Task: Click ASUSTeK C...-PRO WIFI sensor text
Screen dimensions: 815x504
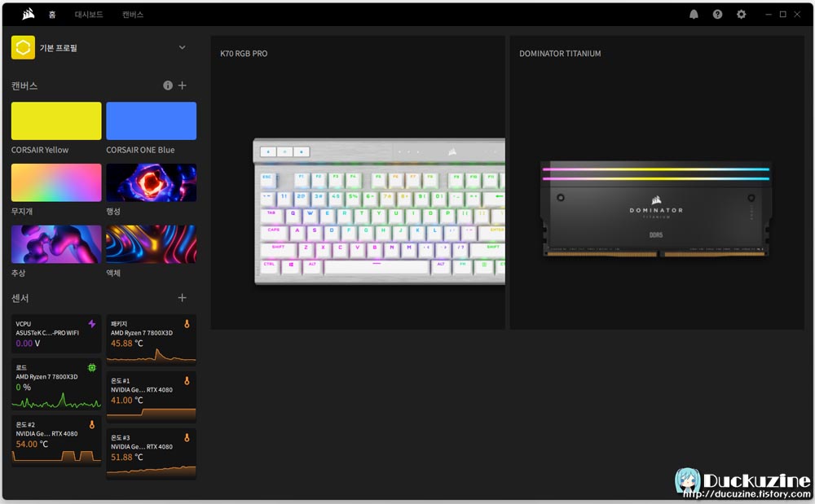Action: tap(47, 333)
